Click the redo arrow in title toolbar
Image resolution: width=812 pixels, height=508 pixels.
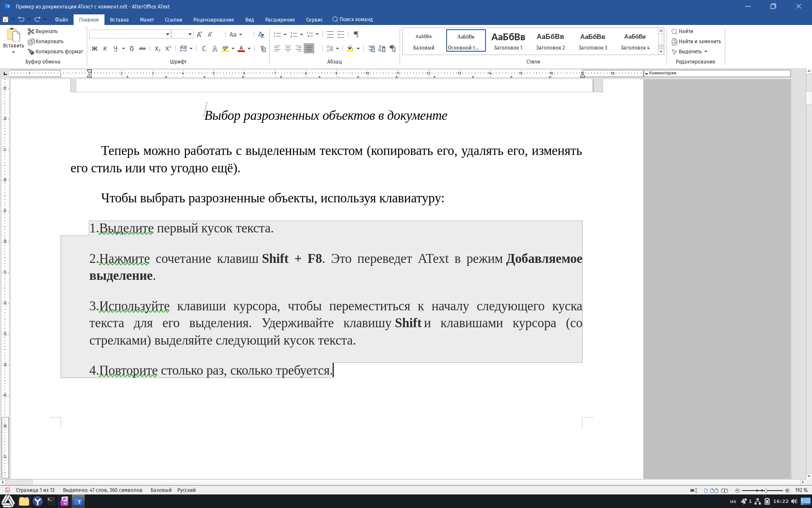(x=37, y=19)
